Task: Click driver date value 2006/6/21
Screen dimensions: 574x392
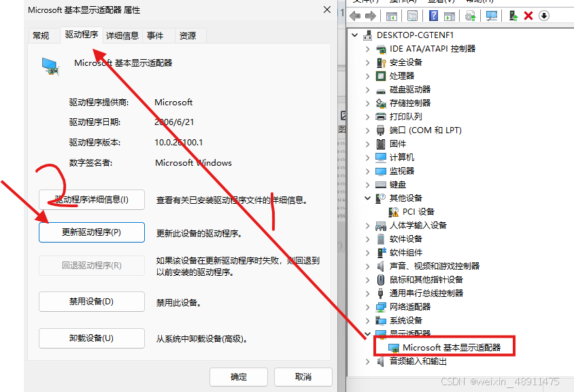Action: pos(174,122)
